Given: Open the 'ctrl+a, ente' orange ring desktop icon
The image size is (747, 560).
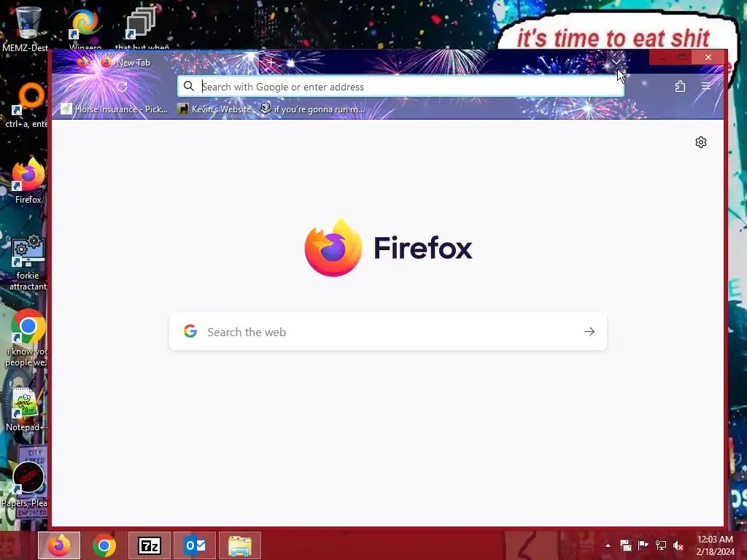Looking at the screenshot, I should pyautogui.click(x=27, y=106).
